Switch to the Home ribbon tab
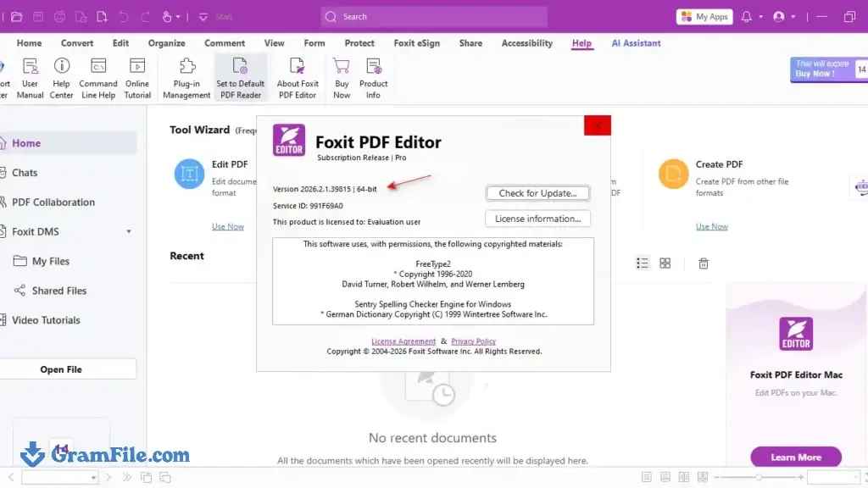 (x=29, y=43)
